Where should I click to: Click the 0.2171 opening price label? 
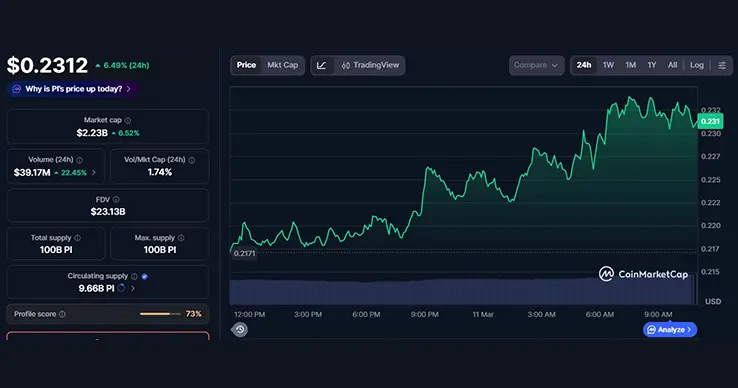click(x=244, y=254)
